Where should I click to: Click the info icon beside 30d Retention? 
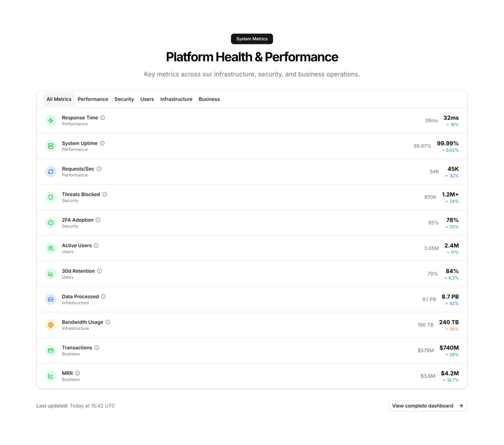point(99,271)
